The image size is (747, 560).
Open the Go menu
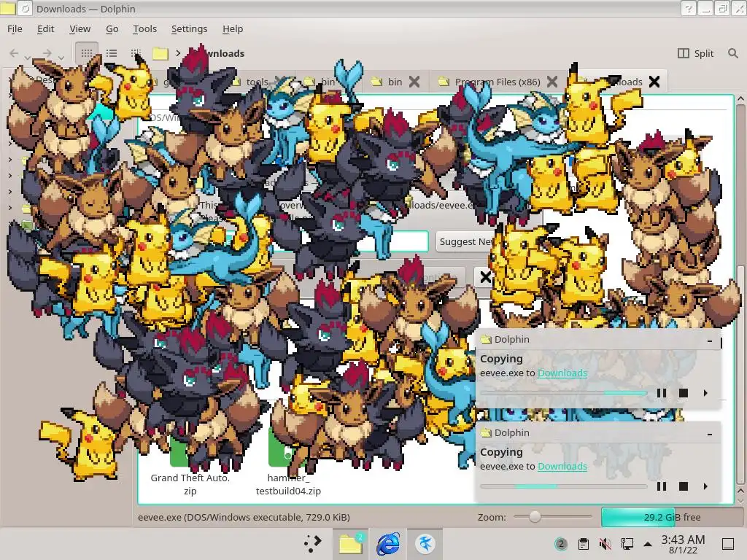click(112, 29)
